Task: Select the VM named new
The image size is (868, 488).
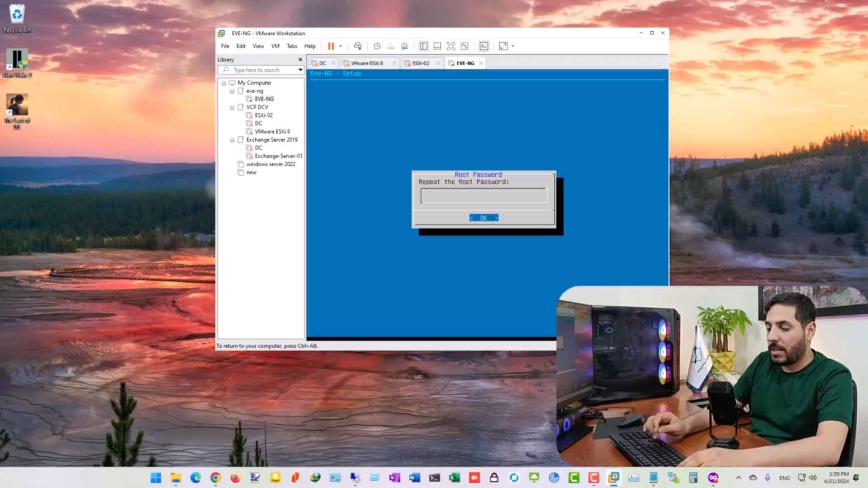Action: 251,172
